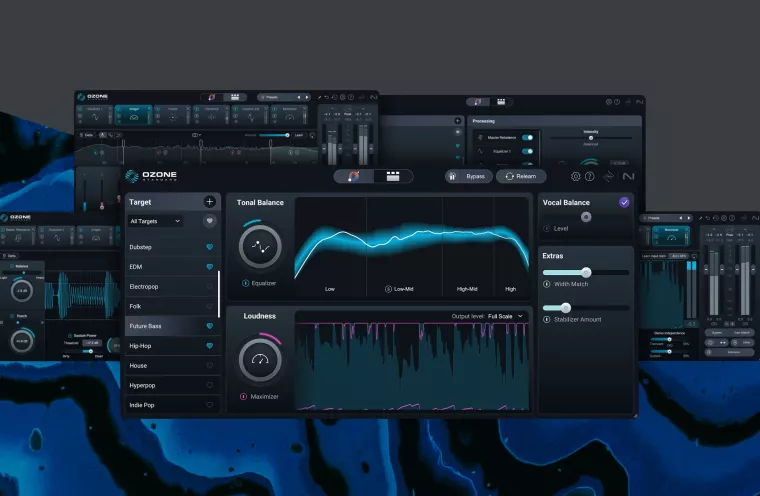Select the House target
760x496 pixels.
click(172, 366)
